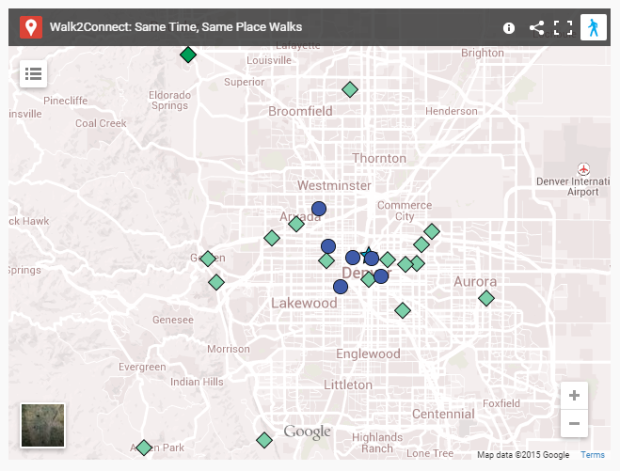
Task: Select the walking person icon button
Action: 593,27
